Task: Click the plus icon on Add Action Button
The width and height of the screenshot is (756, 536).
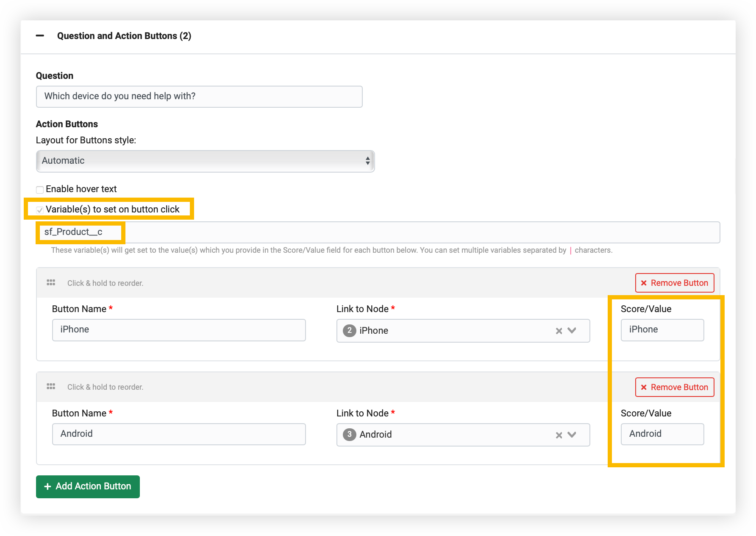Action: (x=47, y=486)
